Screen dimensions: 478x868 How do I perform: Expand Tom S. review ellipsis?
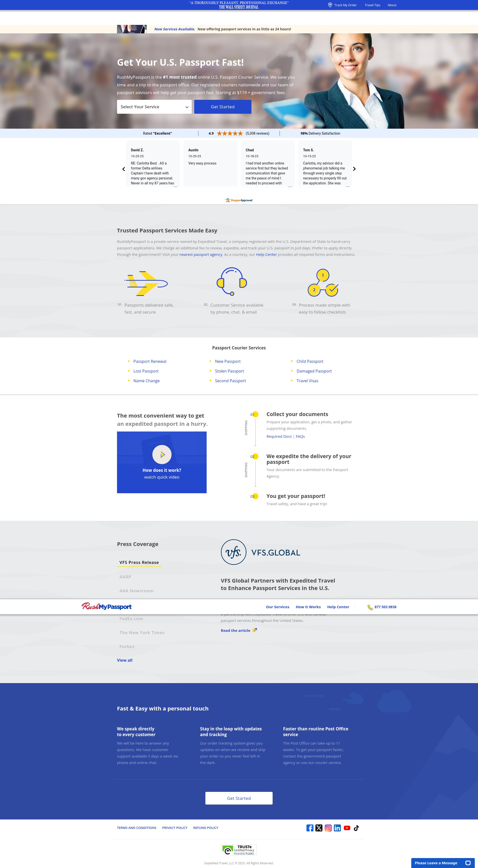(348, 186)
